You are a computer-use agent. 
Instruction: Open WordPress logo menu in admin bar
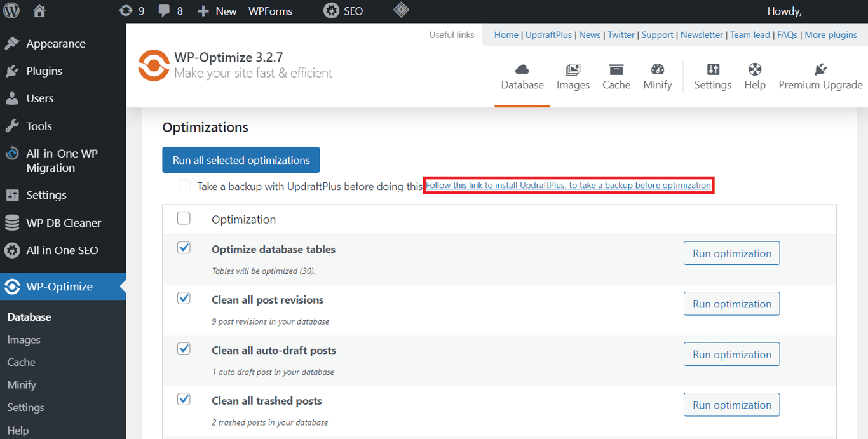pos(11,10)
